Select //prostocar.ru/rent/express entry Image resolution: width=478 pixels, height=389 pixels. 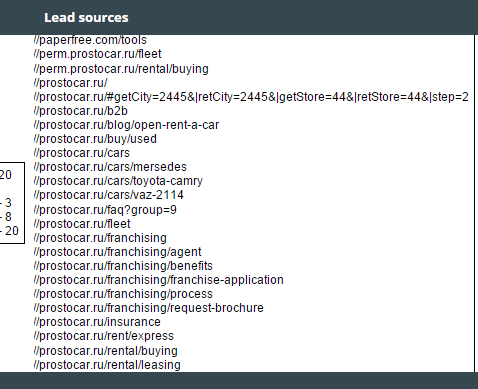(x=104, y=336)
